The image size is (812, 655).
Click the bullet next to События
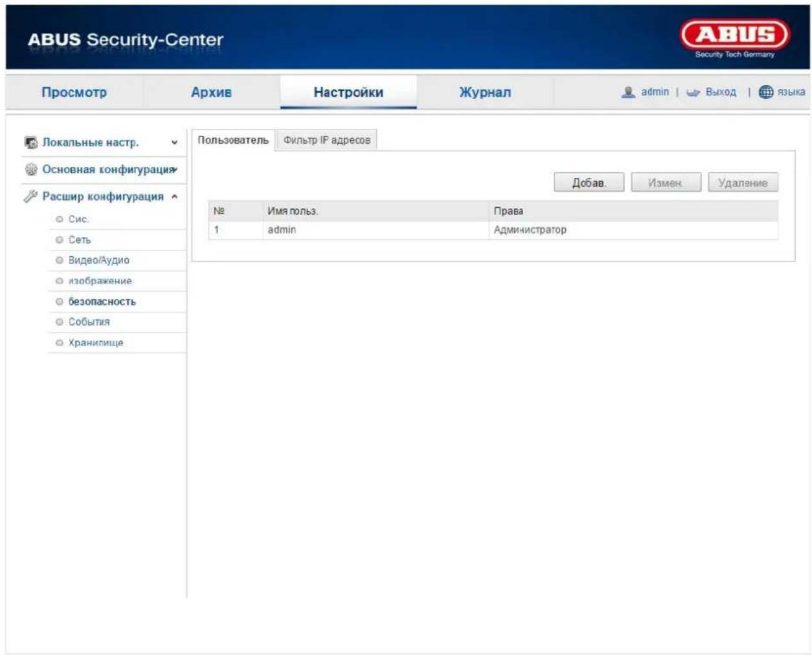coord(60,322)
